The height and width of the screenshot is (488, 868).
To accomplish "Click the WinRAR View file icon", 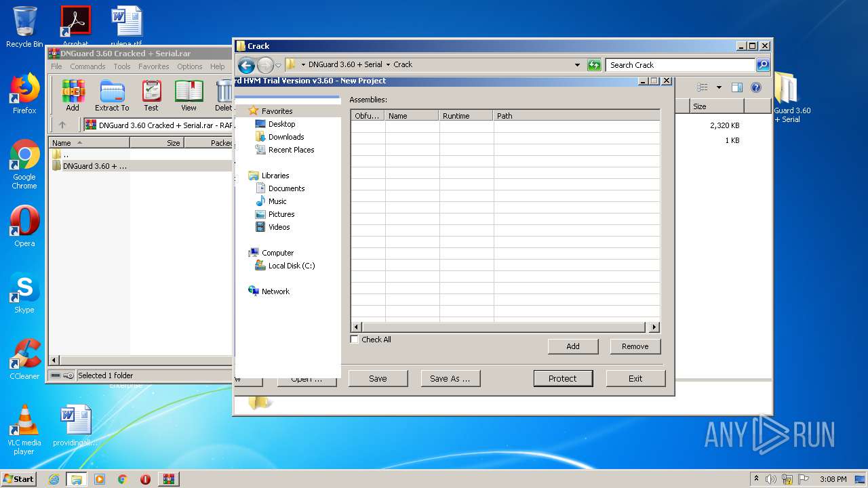I will [189, 95].
